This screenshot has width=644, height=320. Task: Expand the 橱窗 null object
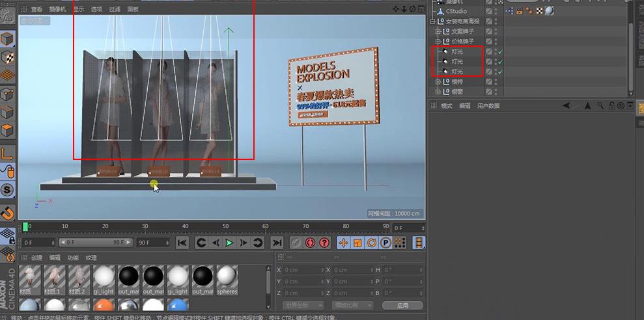click(438, 92)
